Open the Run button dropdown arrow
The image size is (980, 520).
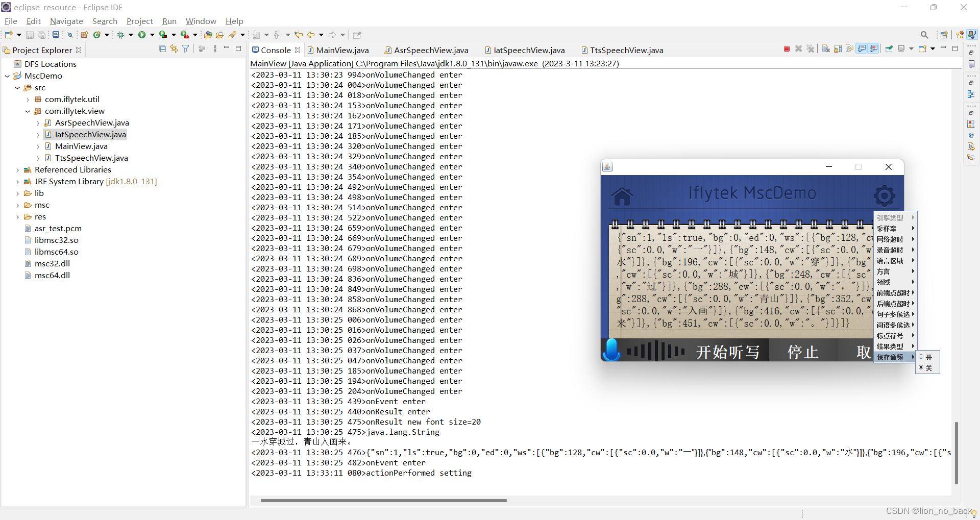click(152, 35)
